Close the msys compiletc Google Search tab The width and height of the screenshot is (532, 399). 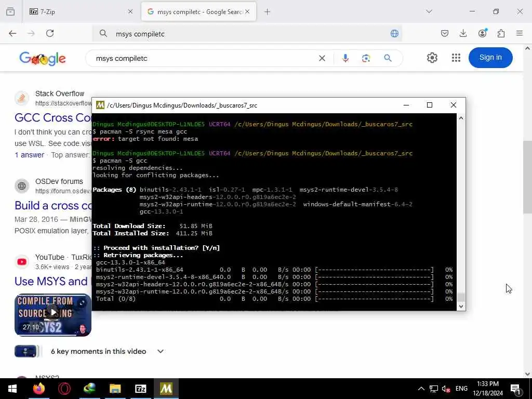(247, 11)
